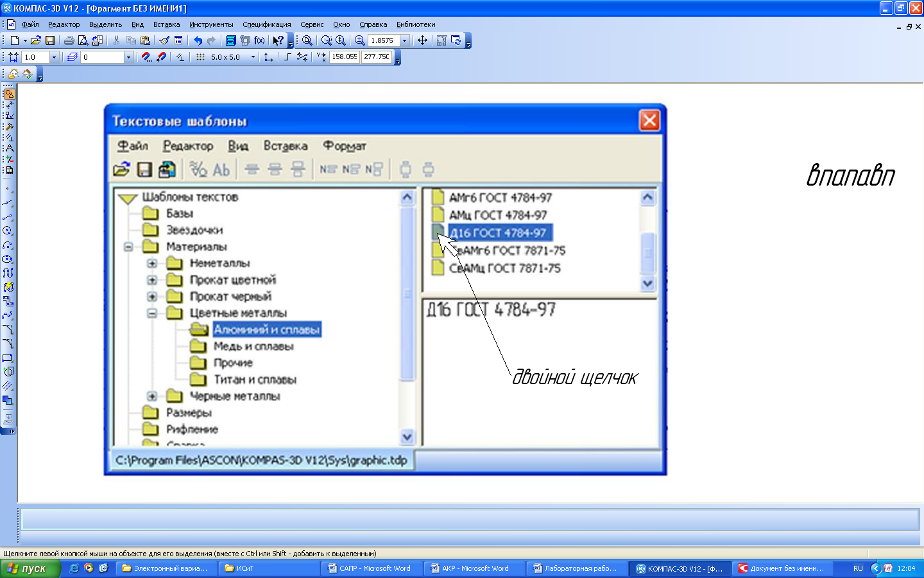Screen dimensions: 924x578
Task: Open the dropdown arrow beside the New icon
Action: [25, 40]
